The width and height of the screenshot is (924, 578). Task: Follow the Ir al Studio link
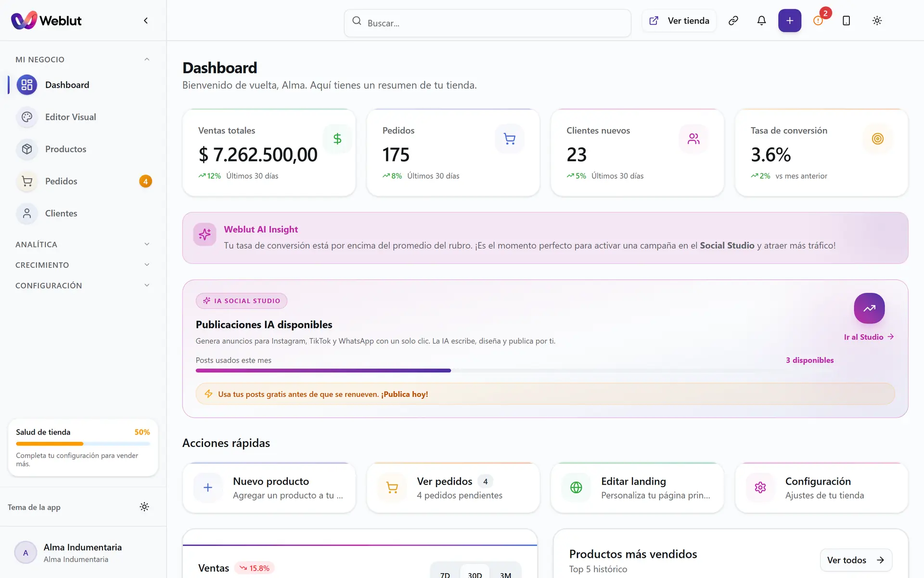869,337
